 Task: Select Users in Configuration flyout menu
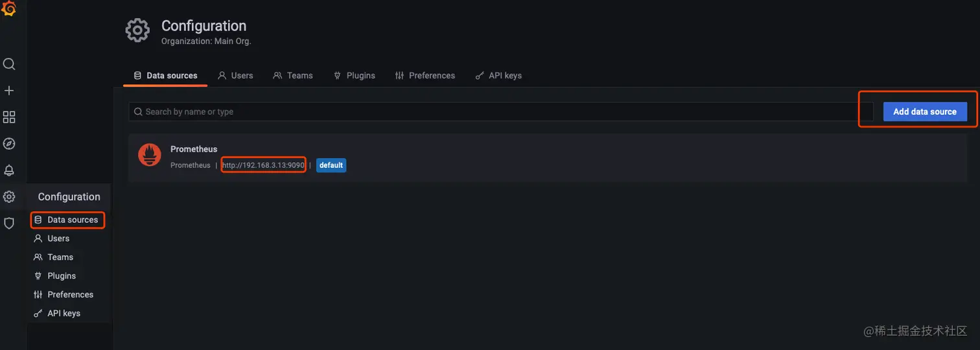point(52,239)
